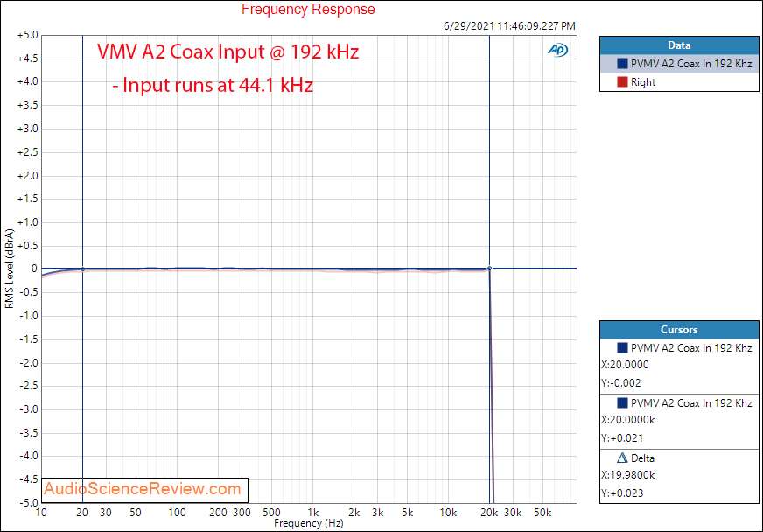Click the 'VMV A2 Coax Input @ 192 kHz' annotation

point(227,52)
